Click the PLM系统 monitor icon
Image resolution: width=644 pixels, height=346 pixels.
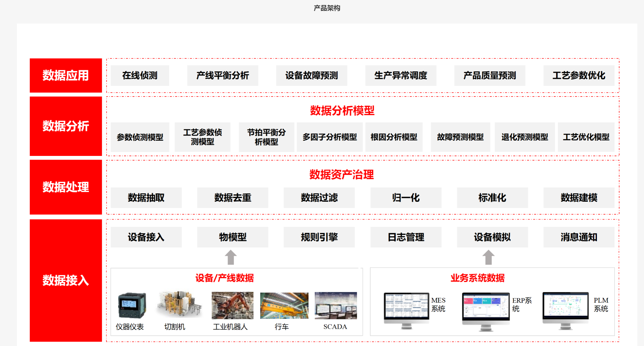point(565,310)
